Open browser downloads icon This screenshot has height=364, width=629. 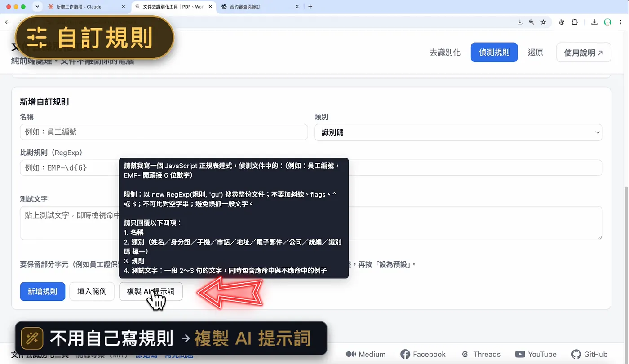594,22
